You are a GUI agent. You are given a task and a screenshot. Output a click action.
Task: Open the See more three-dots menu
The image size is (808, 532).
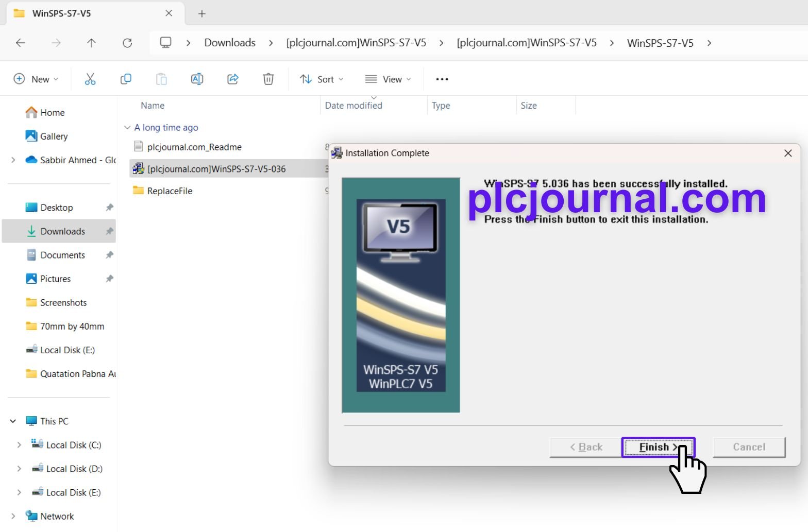click(442, 79)
